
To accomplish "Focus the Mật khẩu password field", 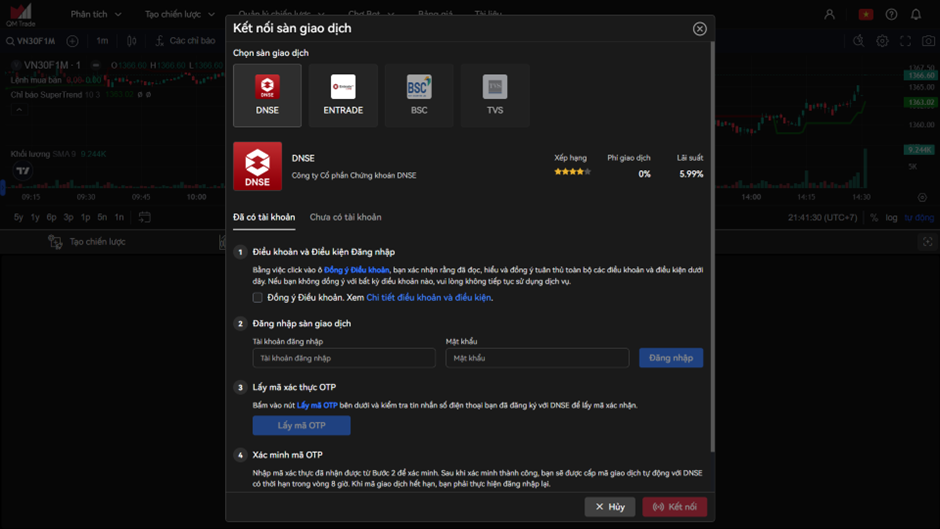I will [537, 358].
